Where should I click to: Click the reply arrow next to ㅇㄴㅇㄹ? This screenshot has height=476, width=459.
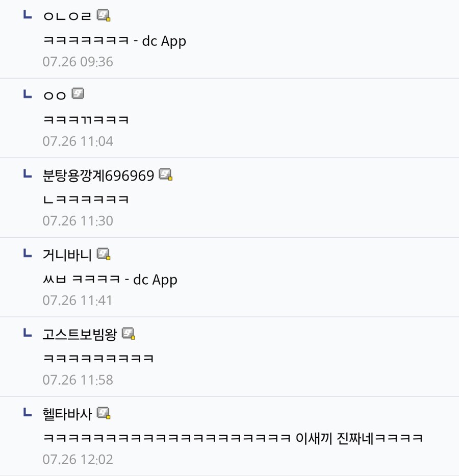pos(27,14)
